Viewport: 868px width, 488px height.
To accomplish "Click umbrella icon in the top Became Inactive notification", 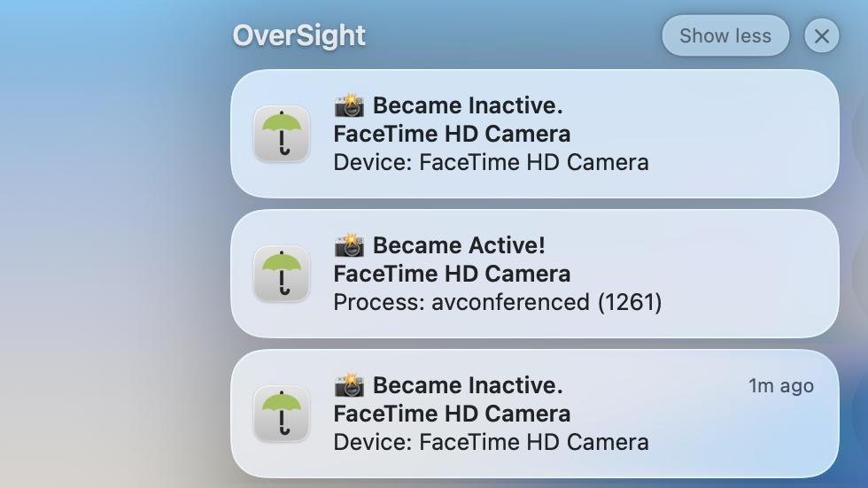I will (x=282, y=134).
